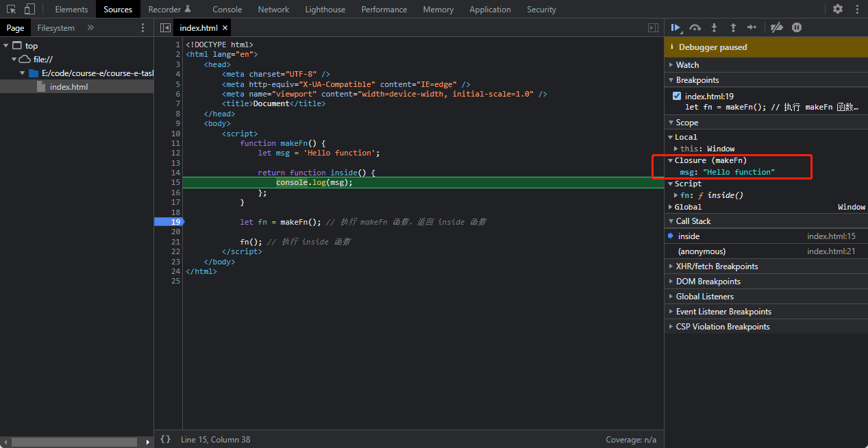
Task: Open index.html:15 source location link
Action: coord(831,236)
